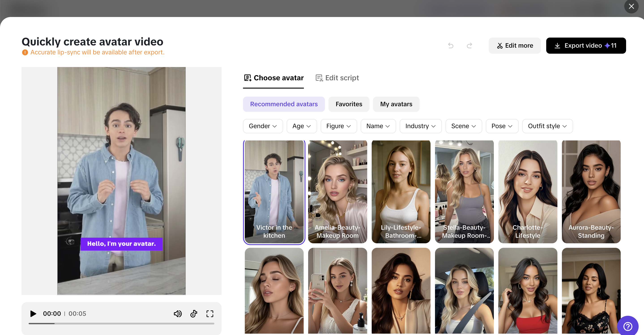Click Export video button
This screenshot has width=644, height=335.
click(x=586, y=45)
